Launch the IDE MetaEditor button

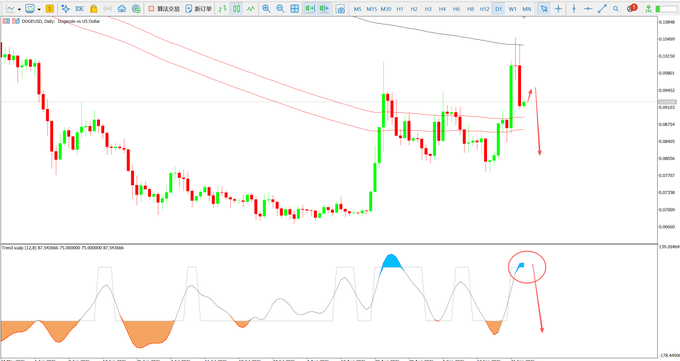coord(79,9)
